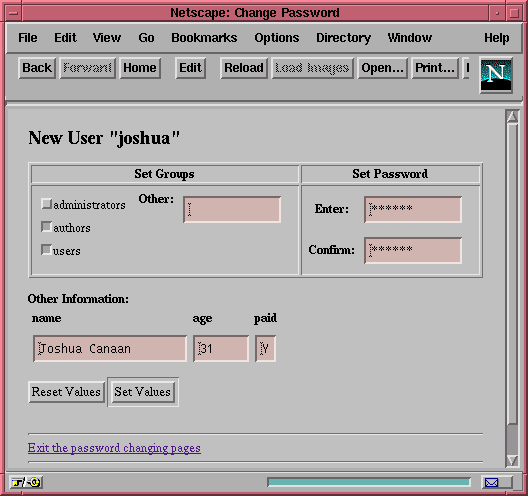The height and width of the screenshot is (496, 528).
Task: Open the Directory menu
Action: (343, 38)
